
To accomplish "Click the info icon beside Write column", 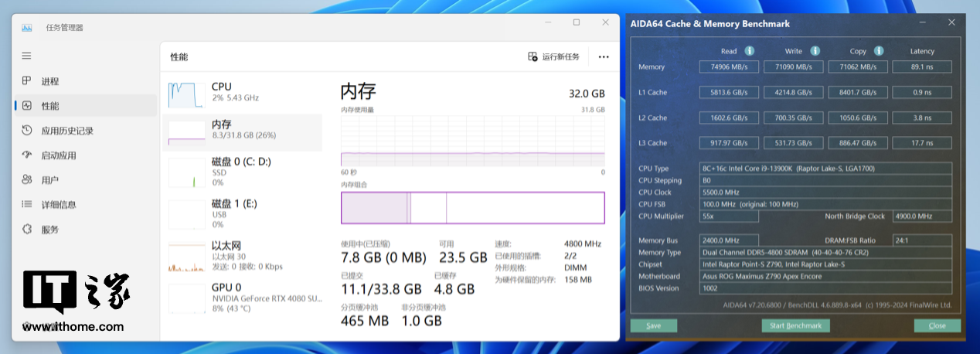I will [814, 51].
